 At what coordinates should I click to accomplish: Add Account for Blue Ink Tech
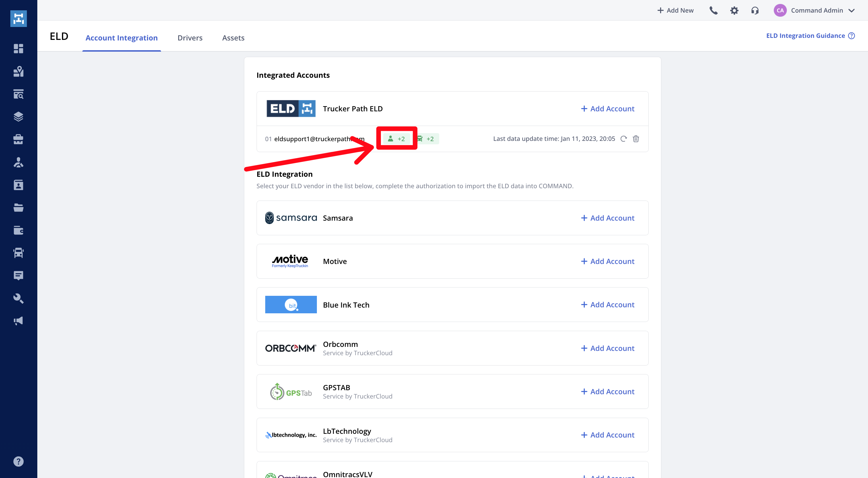[608, 304]
